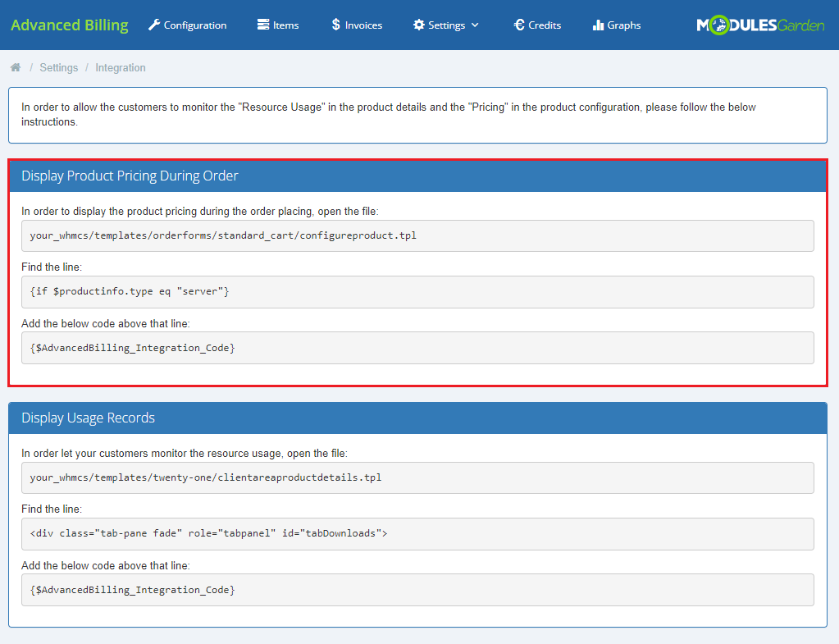Click the Resource Usage instructions info box
The width and height of the screenshot is (839, 644).
tap(418, 115)
